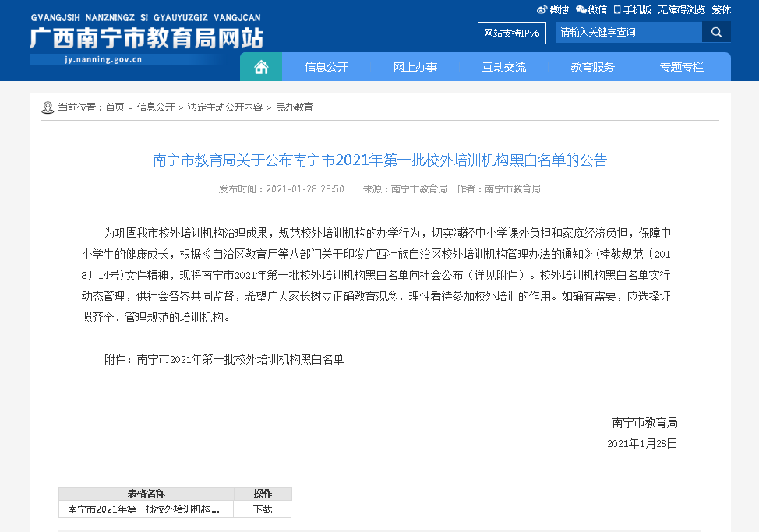Click the breadcrumb person icon

(47, 107)
